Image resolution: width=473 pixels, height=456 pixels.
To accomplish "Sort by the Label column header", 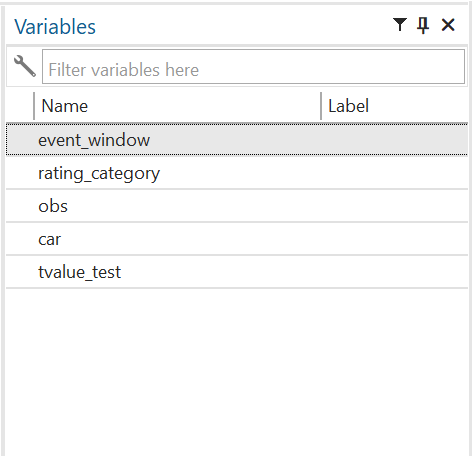I will pos(395,106).
